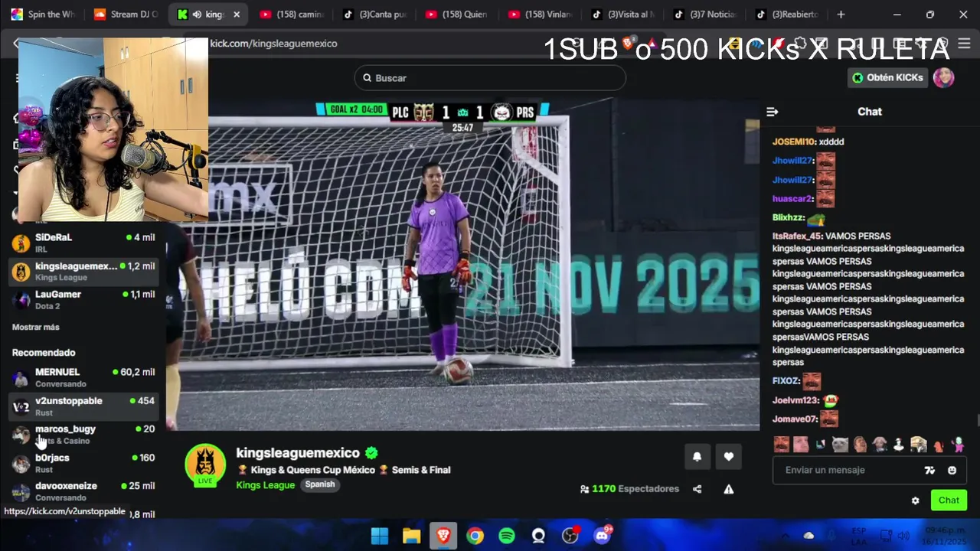Click Blixhzz username in chat

tap(788, 218)
